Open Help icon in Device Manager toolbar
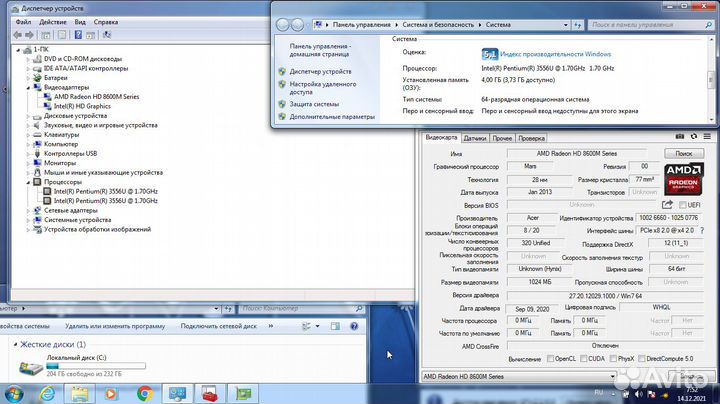 [78, 35]
